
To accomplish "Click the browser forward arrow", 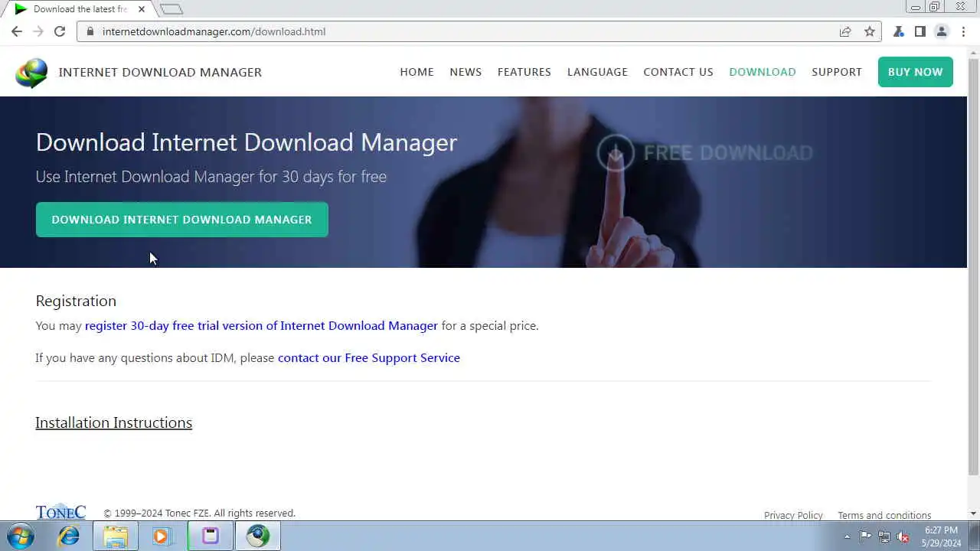I will [38, 31].
